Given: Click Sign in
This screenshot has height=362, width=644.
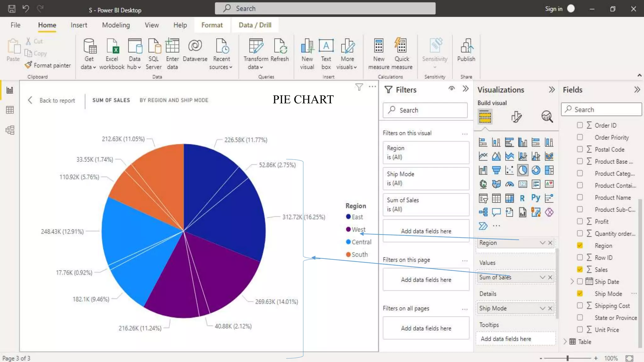Looking at the screenshot, I should tap(554, 9).
